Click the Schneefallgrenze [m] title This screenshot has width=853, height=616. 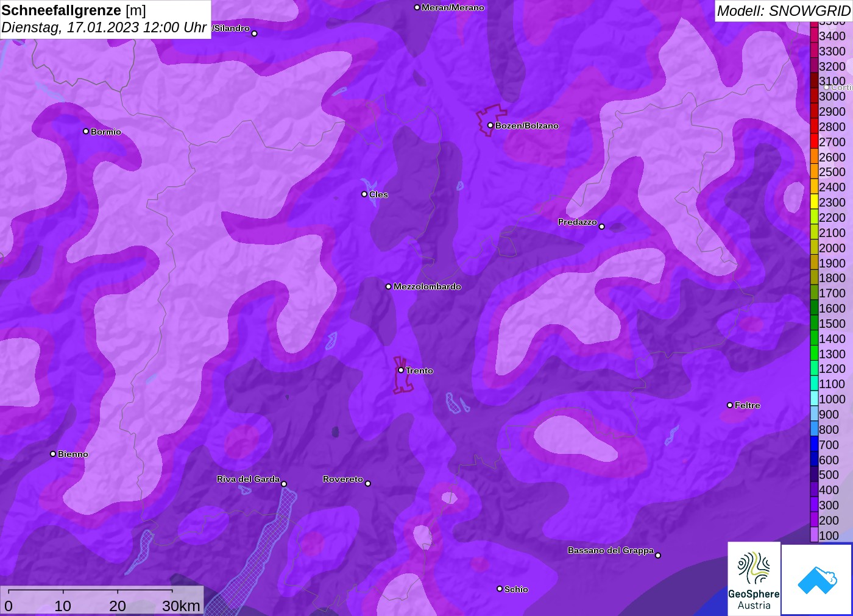click(x=74, y=10)
